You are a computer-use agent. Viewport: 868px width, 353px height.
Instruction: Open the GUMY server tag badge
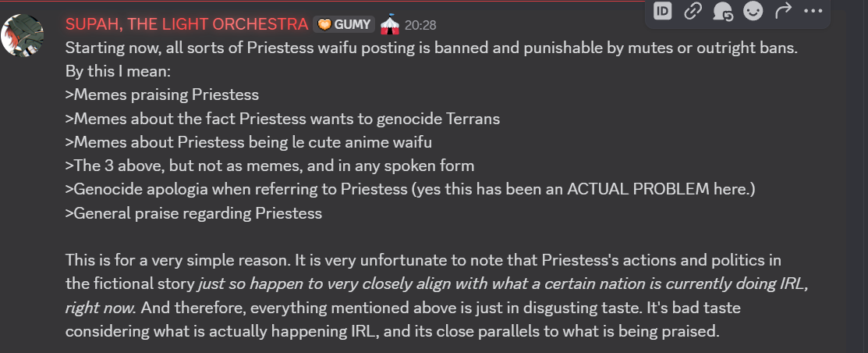pyautogui.click(x=344, y=24)
